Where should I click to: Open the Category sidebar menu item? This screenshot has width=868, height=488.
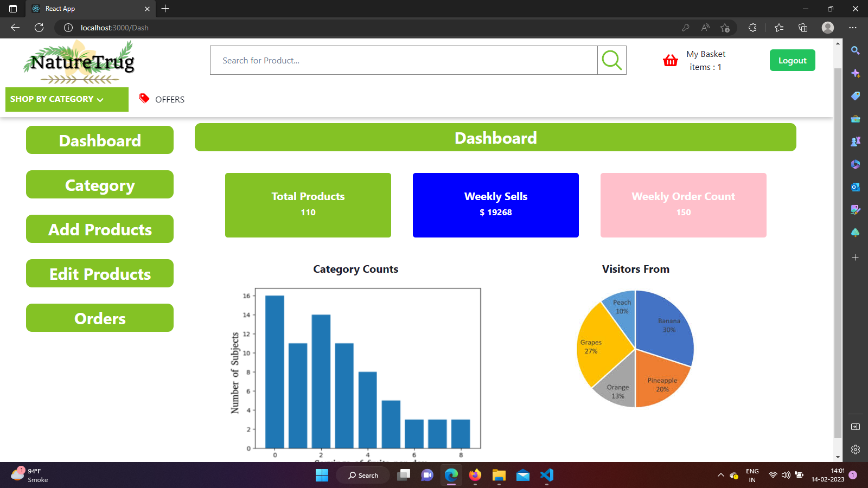(x=100, y=184)
